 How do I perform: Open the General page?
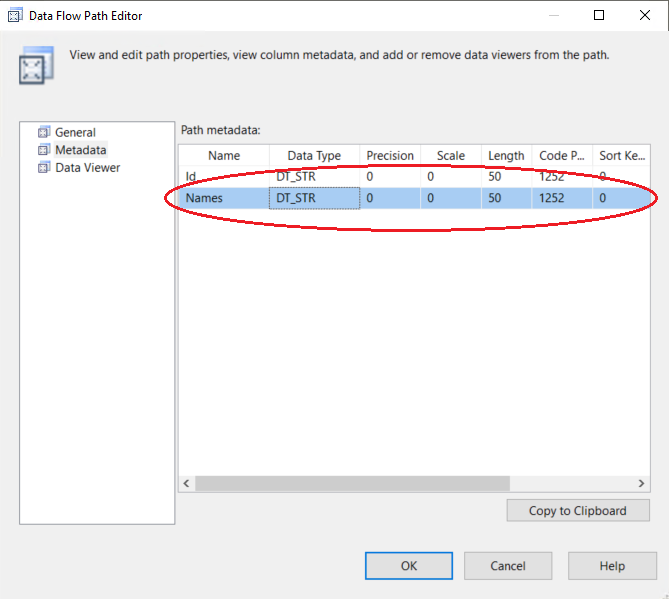pyautogui.click(x=75, y=132)
